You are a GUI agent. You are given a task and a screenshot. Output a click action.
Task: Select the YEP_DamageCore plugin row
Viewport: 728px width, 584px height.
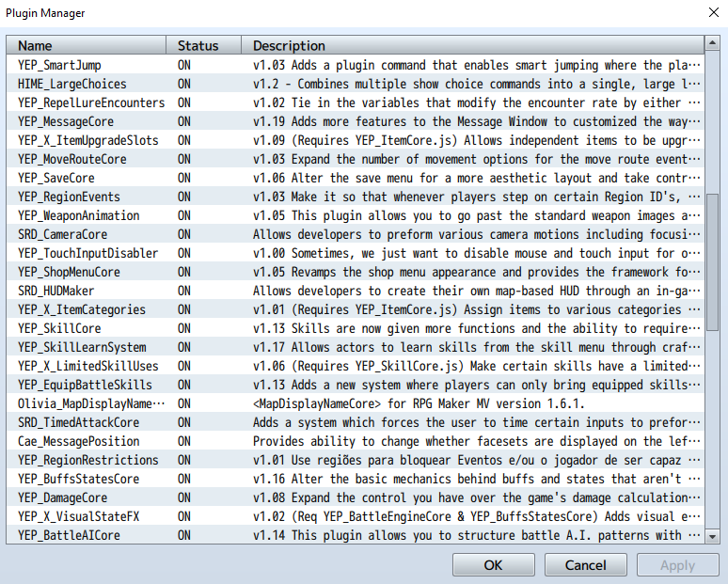(356, 497)
